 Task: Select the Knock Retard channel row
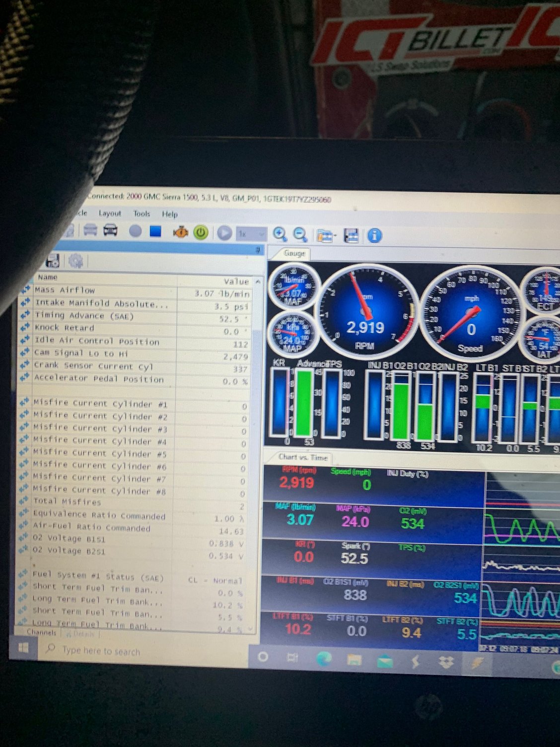point(65,328)
